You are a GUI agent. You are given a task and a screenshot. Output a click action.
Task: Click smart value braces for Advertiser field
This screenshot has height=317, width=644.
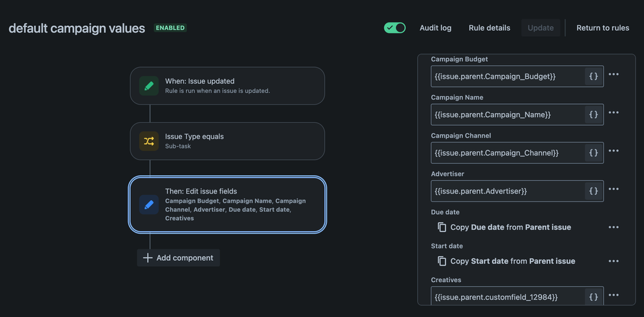[x=594, y=190]
